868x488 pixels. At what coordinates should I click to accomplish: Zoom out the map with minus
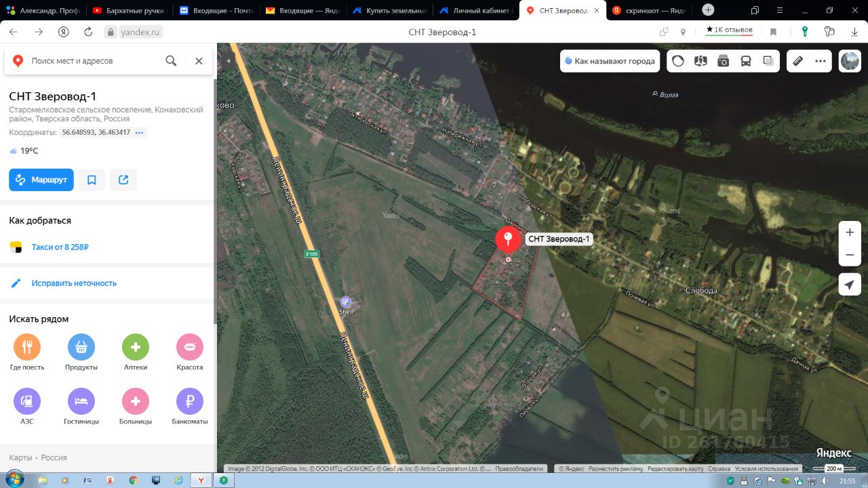click(850, 256)
